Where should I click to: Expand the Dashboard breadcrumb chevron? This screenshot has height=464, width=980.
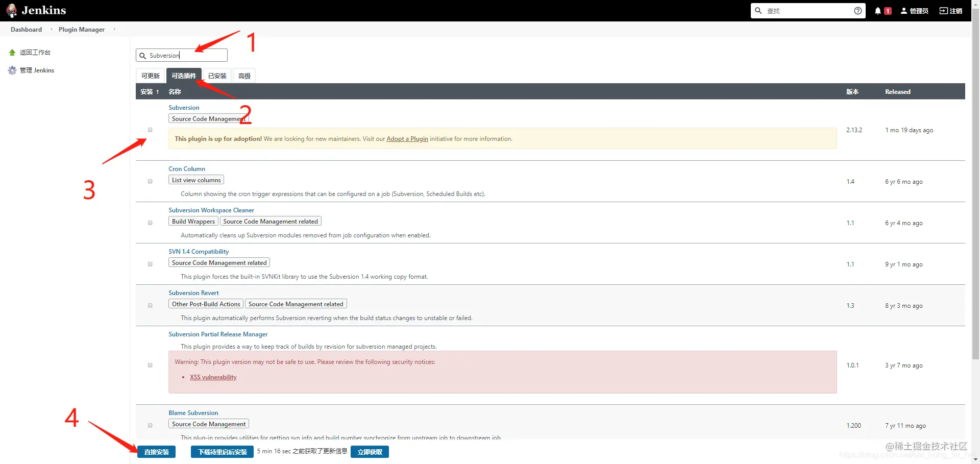(52, 29)
